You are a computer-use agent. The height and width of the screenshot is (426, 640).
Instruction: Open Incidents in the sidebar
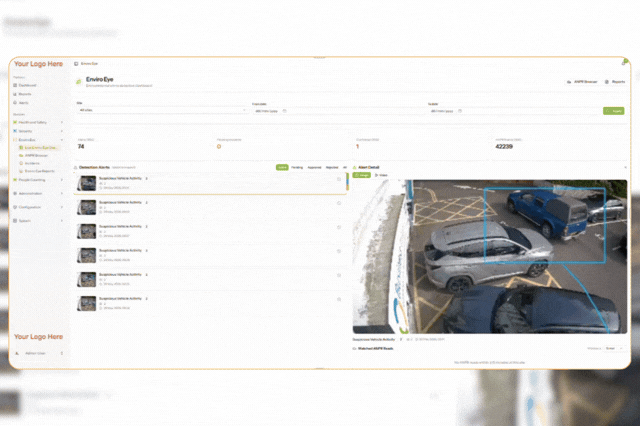(x=29, y=163)
